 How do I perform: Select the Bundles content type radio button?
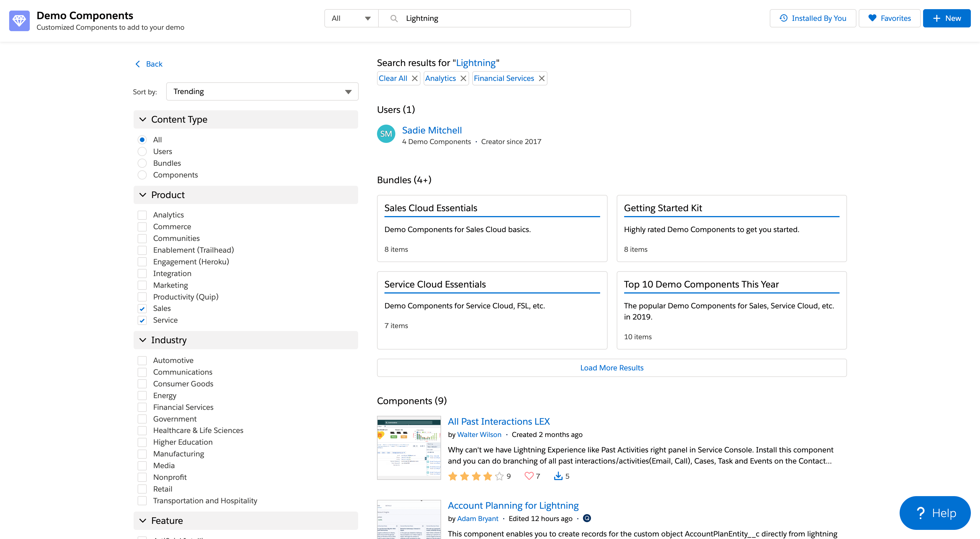coord(142,163)
